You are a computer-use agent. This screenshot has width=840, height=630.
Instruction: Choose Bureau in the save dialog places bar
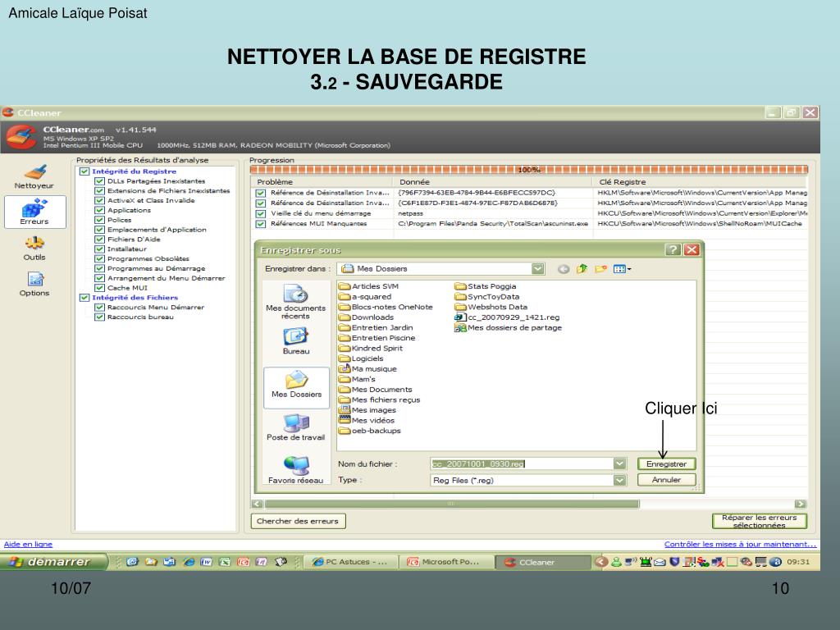295,340
